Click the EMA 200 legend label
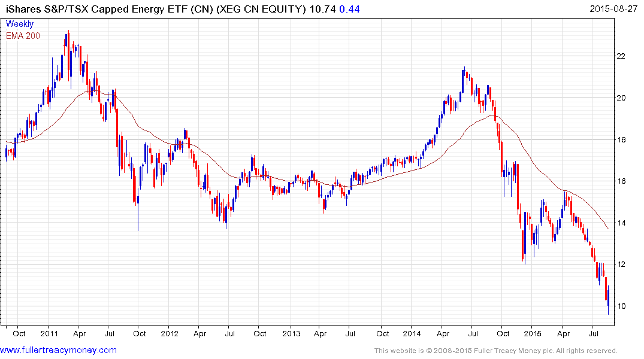This screenshot has height=359, width=644. tap(23, 36)
